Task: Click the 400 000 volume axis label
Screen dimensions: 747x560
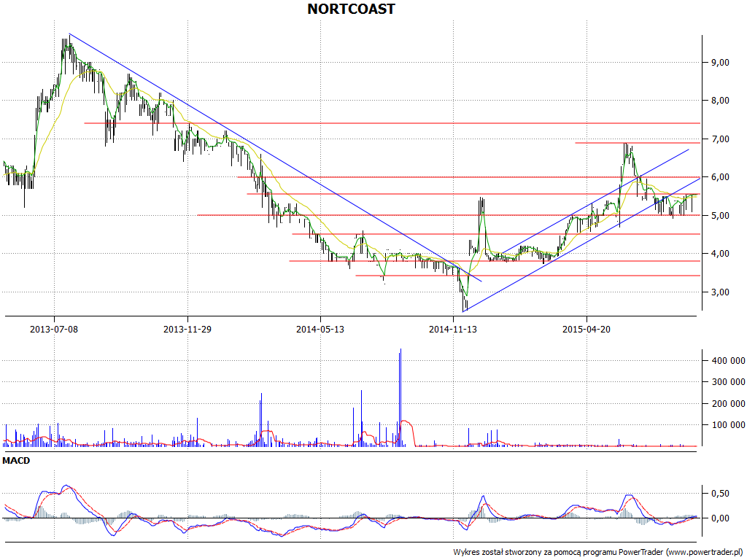Action: pyautogui.click(x=728, y=361)
